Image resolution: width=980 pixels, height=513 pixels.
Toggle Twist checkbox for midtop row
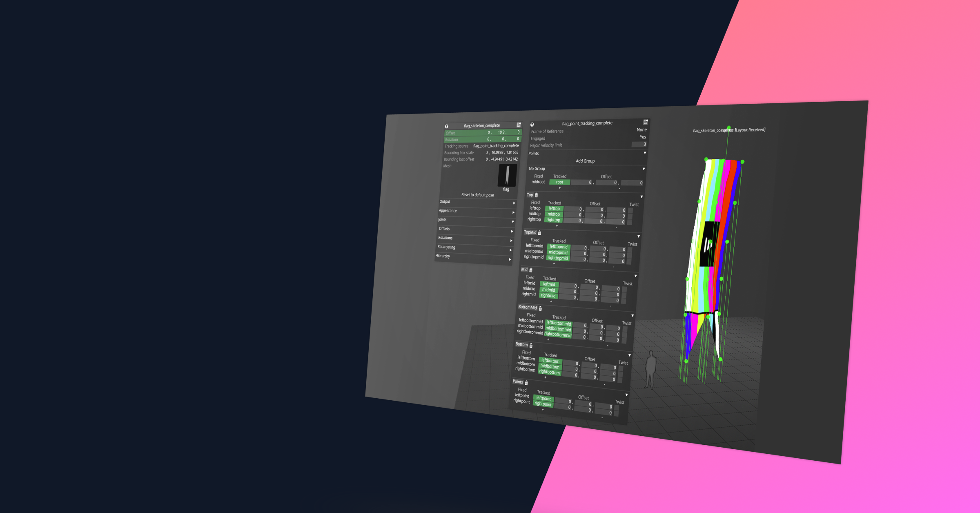click(x=630, y=216)
